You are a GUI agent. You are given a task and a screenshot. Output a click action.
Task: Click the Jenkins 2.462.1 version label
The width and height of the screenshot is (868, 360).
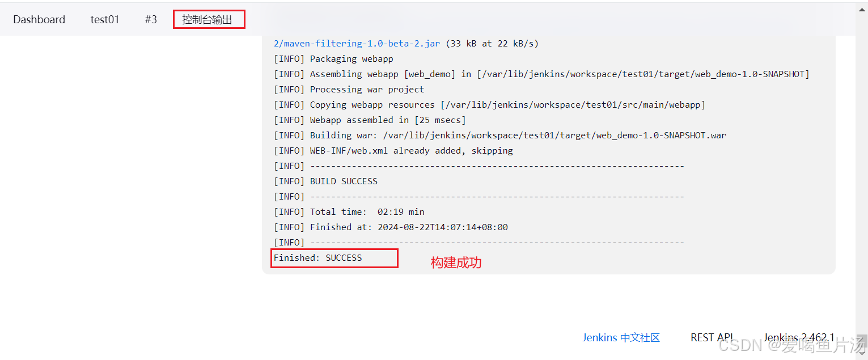coord(799,337)
